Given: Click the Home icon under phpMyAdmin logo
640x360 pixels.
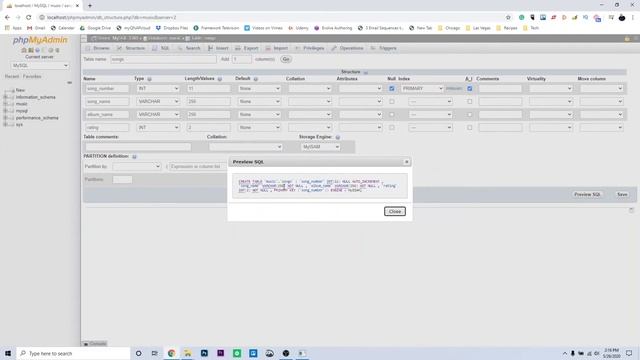Looking at the screenshot, I should (x=24, y=50).
